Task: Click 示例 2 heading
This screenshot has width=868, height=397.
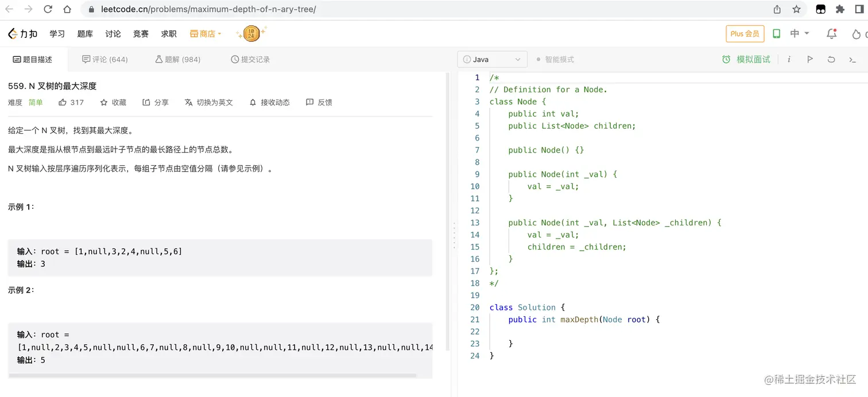Action: (21, 290)
